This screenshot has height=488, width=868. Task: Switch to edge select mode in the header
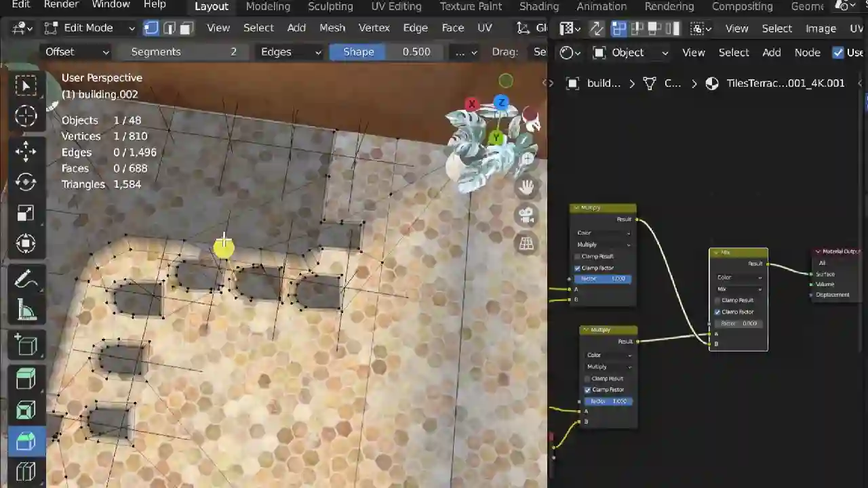coord(170,28)
